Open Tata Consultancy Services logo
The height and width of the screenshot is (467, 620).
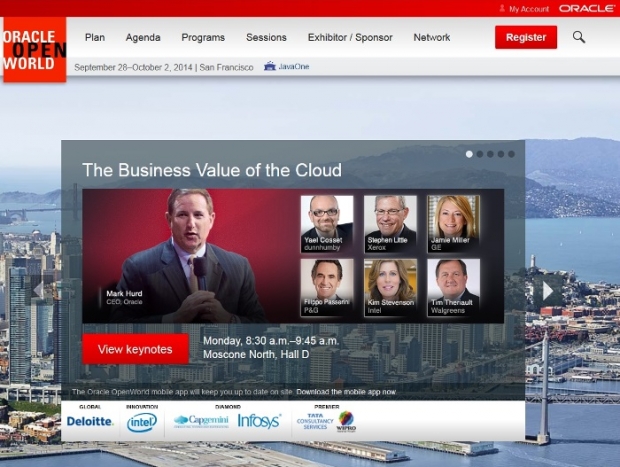[x=315, y=422]
